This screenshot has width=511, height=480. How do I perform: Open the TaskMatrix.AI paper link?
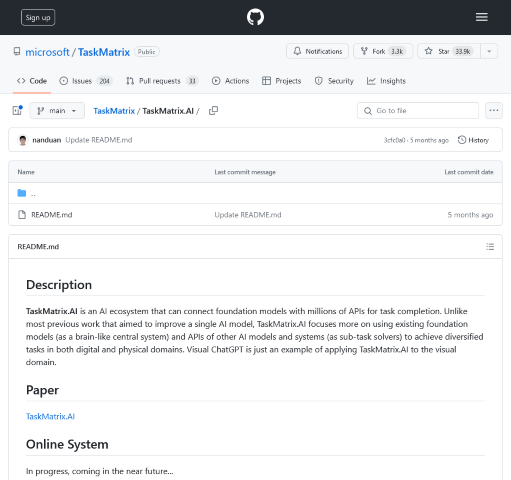[50, 416]
